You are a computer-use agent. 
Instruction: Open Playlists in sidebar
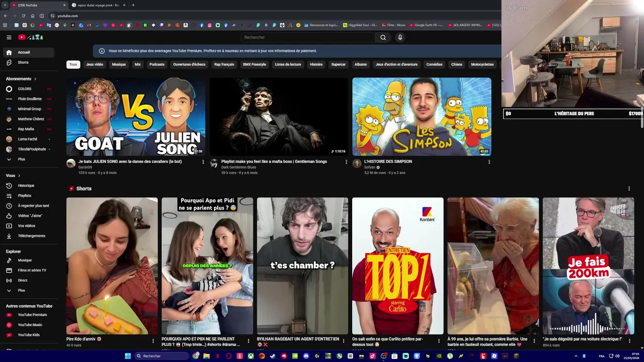point(29,196)
